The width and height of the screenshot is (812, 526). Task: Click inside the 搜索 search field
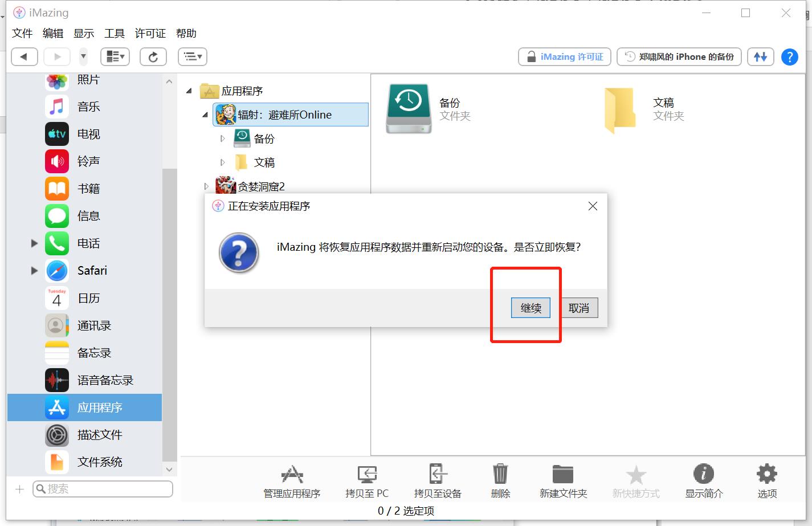click(103, 488)
